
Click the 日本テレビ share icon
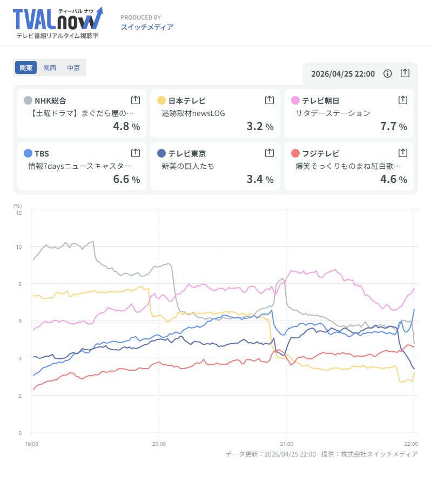point(269,100)
